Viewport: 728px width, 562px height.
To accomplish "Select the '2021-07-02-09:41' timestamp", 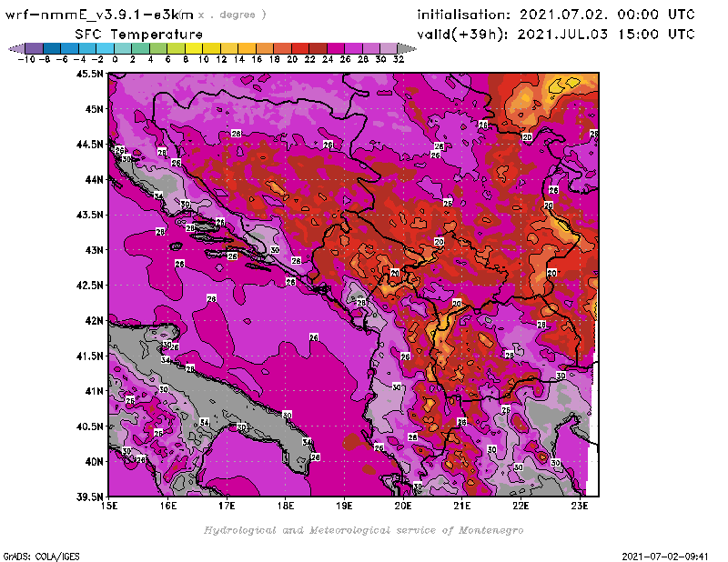I will point(665,557).
